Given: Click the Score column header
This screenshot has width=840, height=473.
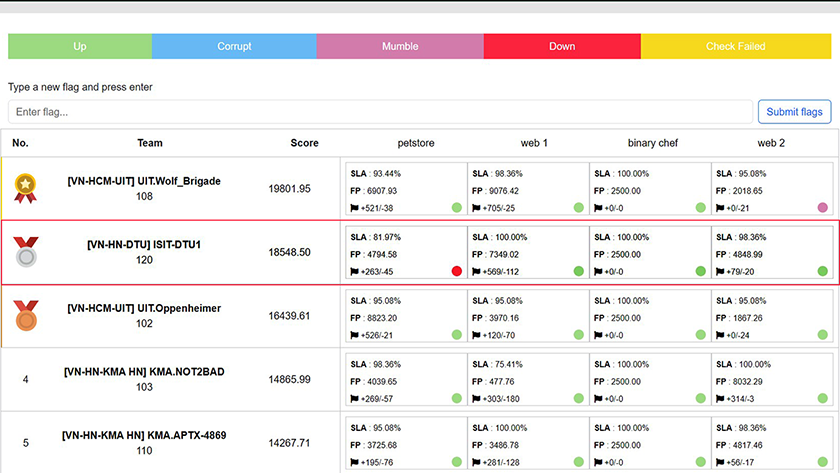Looking at the screenshot, I should click(304, 143).
